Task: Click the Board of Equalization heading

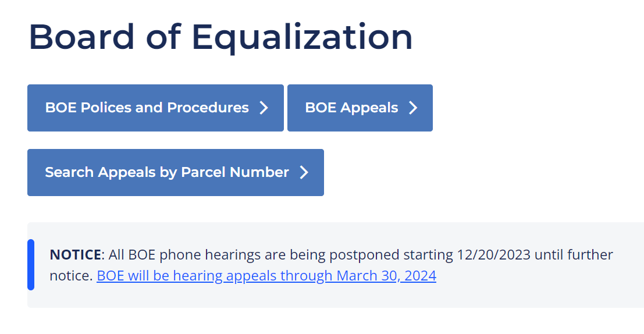Action: pos(220,38)
